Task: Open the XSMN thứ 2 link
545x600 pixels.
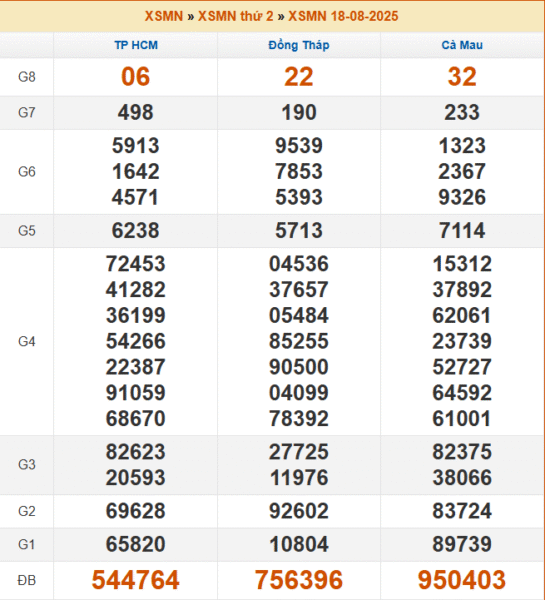Action: (235, 16)
